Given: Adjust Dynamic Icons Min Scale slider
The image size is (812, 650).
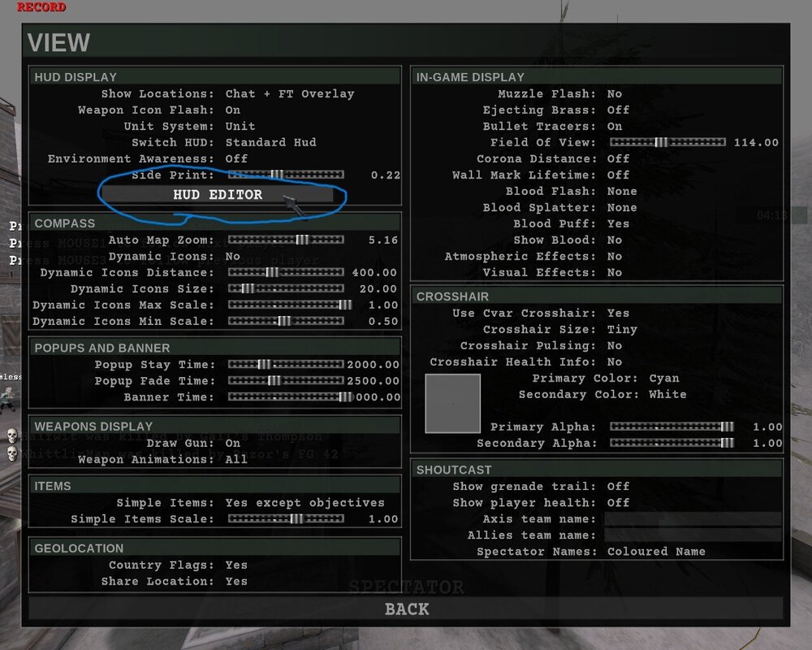Looking at the screenshot, I should [286, 321].
